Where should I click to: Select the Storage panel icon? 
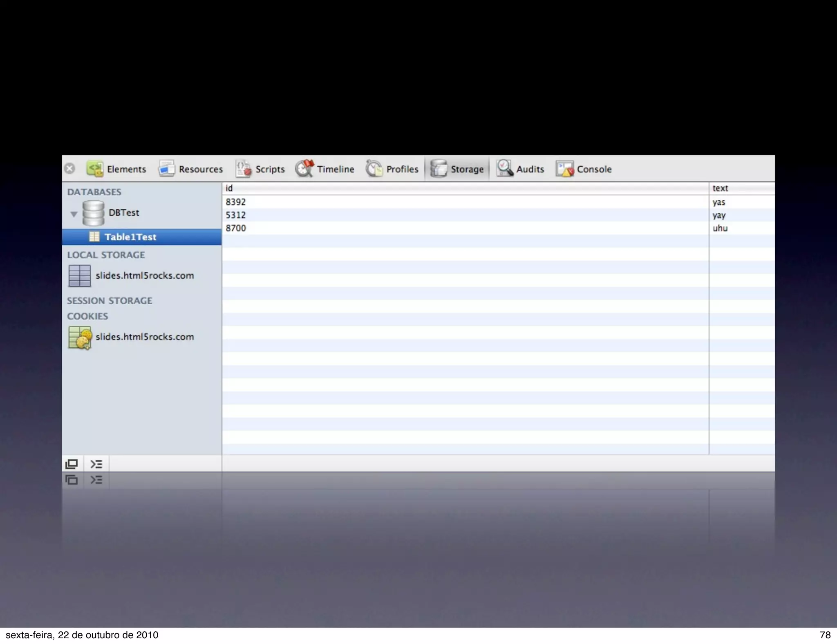click(x=439, y=169)
